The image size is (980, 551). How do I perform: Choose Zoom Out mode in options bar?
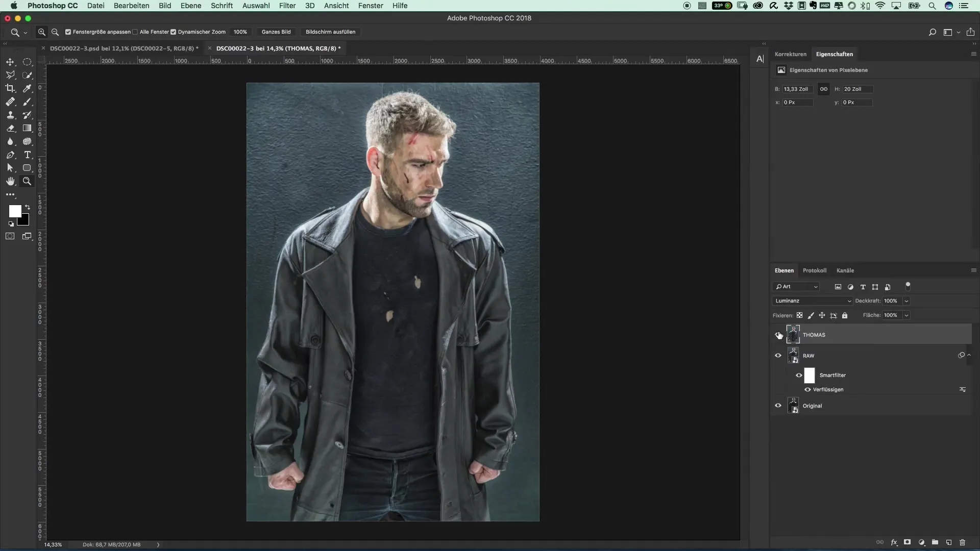(x=55, y=32)
